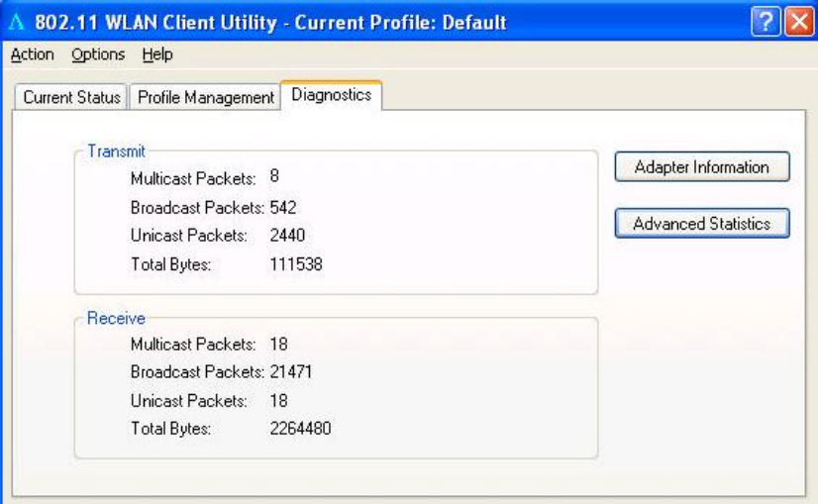The image size is (818, 504).
Task: Select the Diagnostics tab
Action: [332, 95]
